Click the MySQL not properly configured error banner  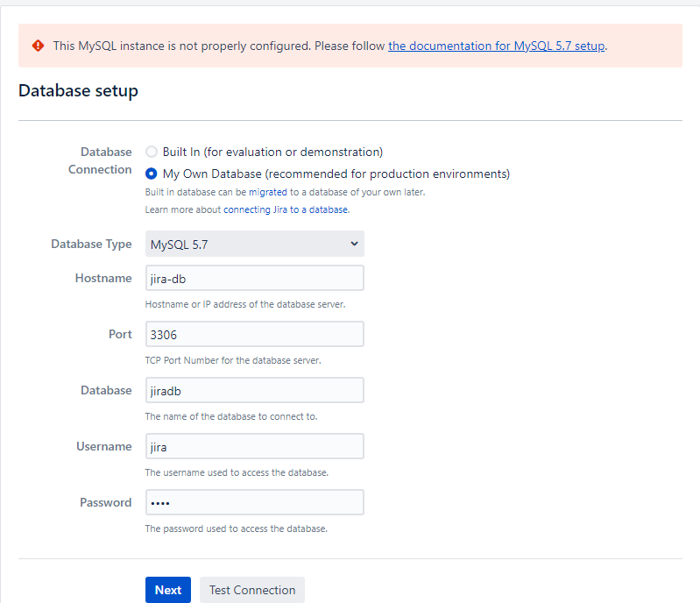pyautogui.click(x=350, y=46)
